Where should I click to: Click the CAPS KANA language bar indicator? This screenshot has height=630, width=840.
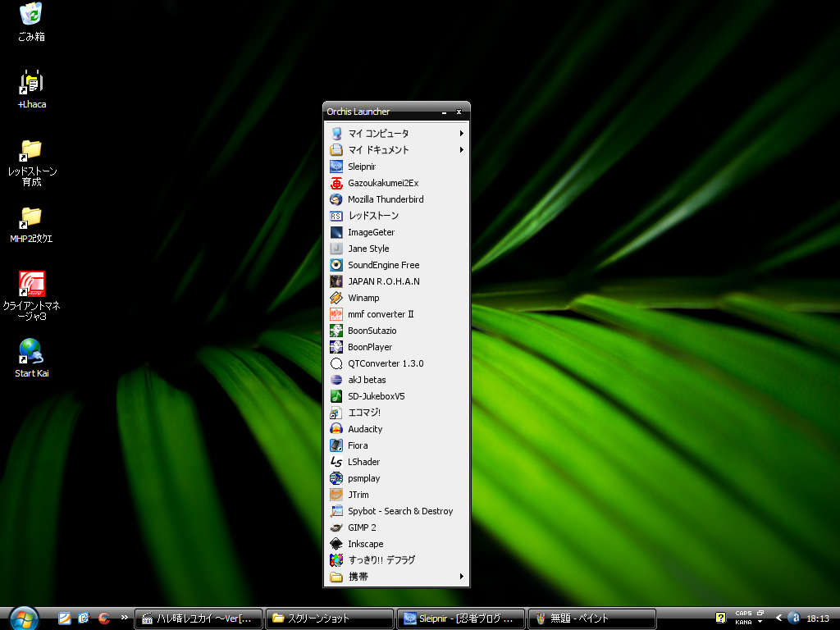pyautogui.click(x=743, y=618)
